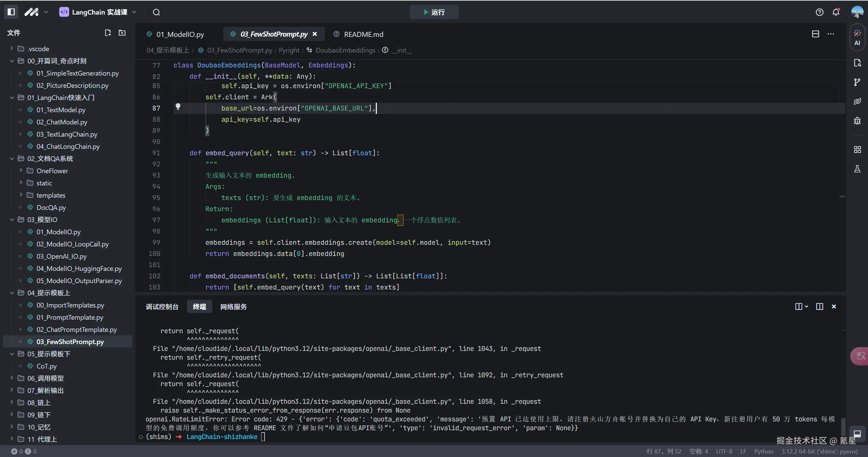This screenshot has height=457, width=868.
Task: Click the 运行 run button
Action: coord(434,12)
